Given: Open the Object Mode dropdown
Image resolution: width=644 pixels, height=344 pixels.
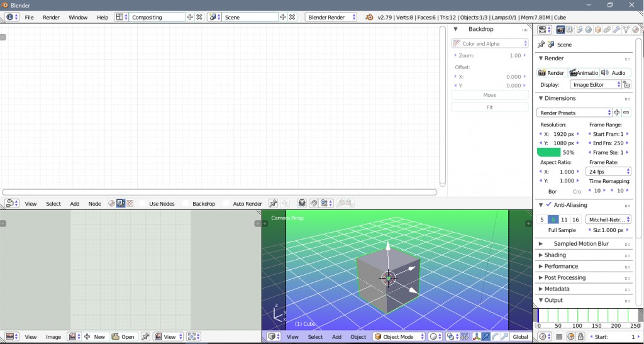Looking at the screenshot, I should [399, 336].
